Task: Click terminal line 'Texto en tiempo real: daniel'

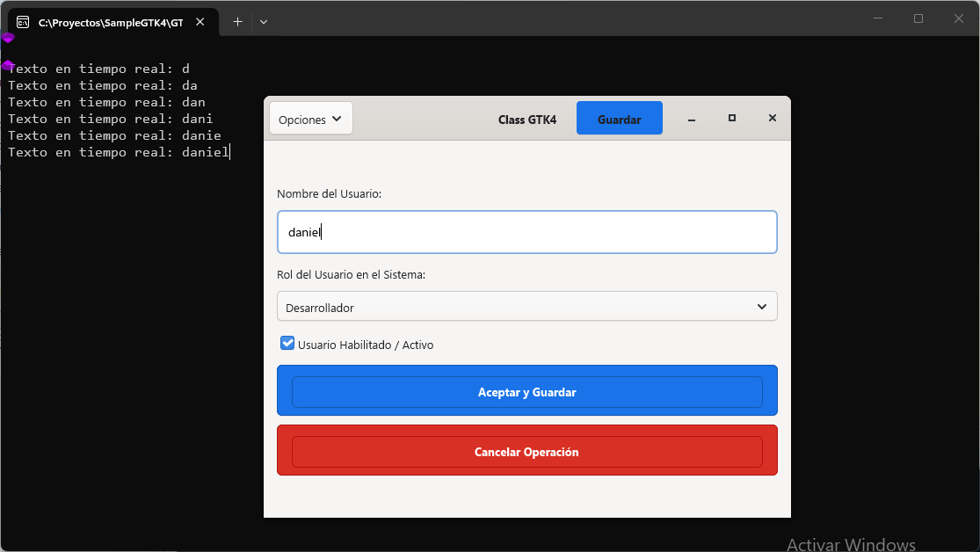Action: (119, 153)
